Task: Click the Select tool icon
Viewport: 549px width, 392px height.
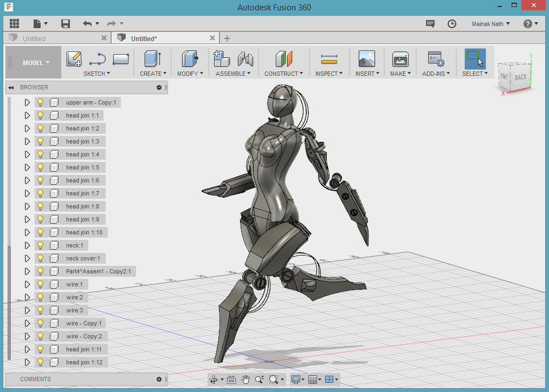Action: pyautogui.click(x=475, y=59)
